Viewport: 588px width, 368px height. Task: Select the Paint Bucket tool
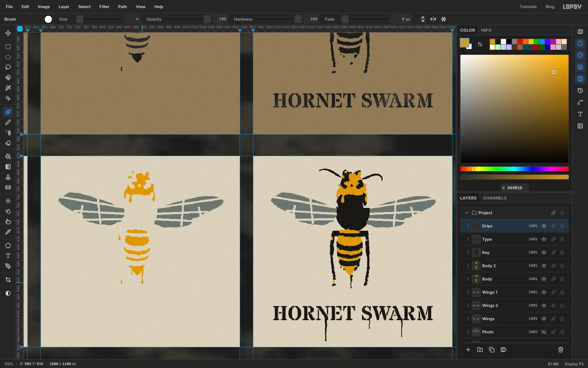tap(8, 156)
